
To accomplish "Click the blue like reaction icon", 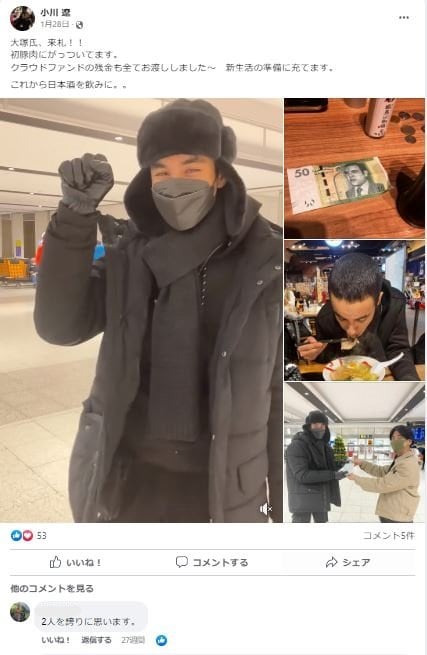I will coord(16,536).
